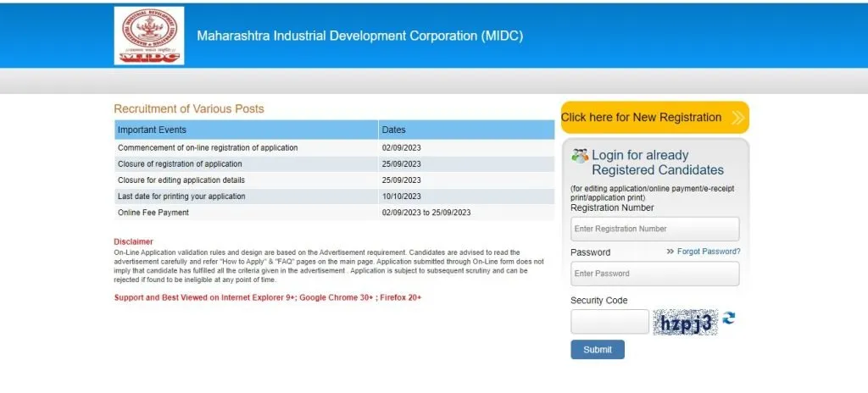868x393 pixels.
Task: Open Click here for New Registration
Action: pos(655,118)
